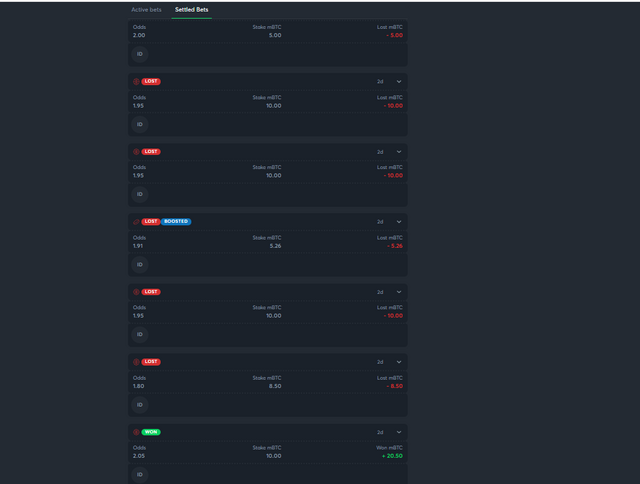
Task: Expand the BOOSTED lost bet details chevron
Action: [399, 222]
